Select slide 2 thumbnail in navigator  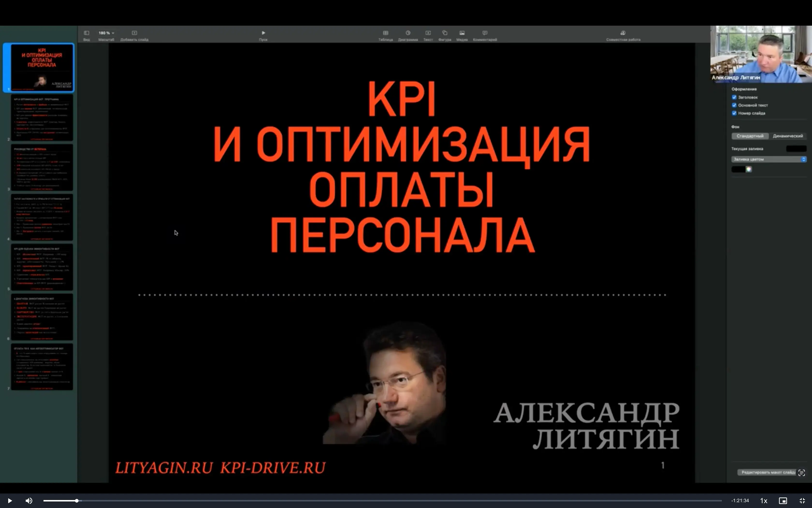42,118
